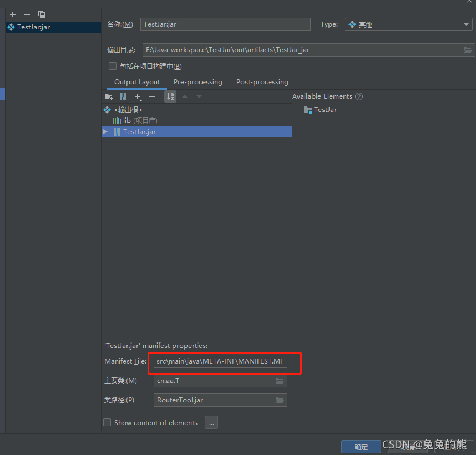This screenshot has width=476, height=455.
Task: Click the ... button beside Show content of elements
Action: click(x=211, y=422)
